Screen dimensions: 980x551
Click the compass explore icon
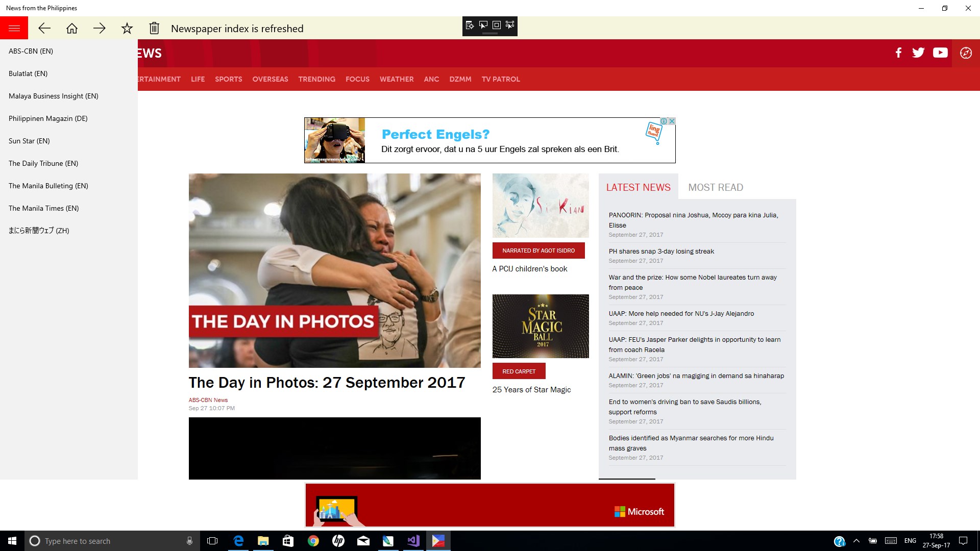coord(966,53)
